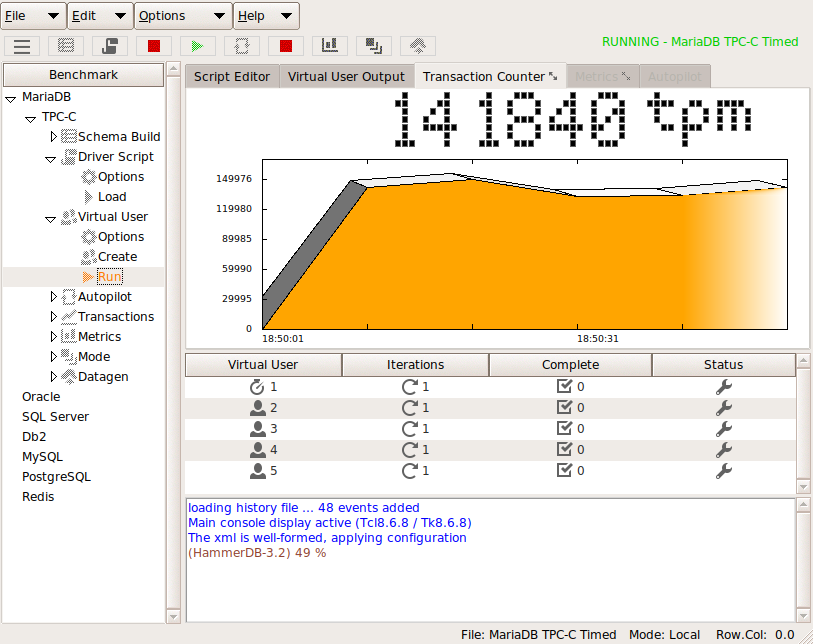Expand the Datagen tree node
The height and width of the screenshot is (644, 813).
53,376
